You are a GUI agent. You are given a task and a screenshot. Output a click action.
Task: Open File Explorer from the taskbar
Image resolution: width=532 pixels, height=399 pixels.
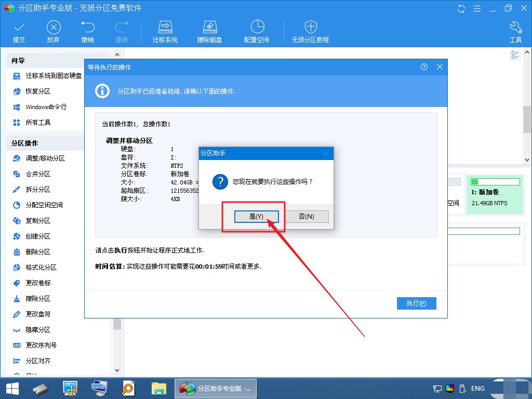coord(159,389)
